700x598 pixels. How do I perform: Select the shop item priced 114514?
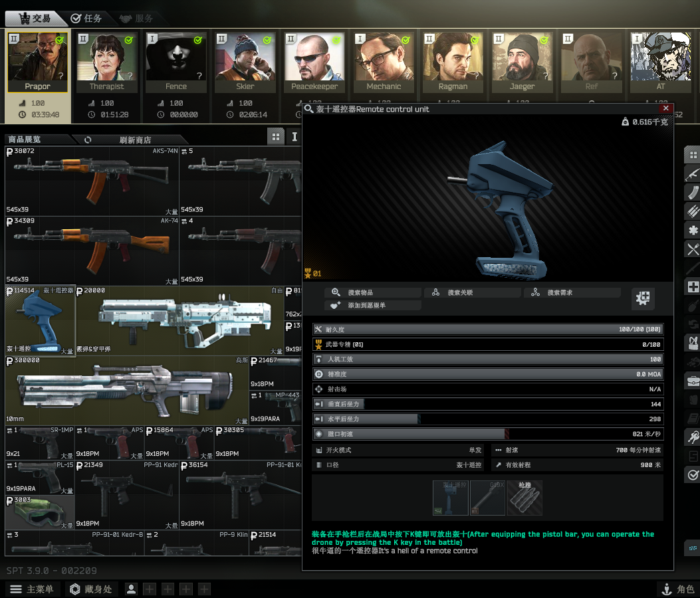coord(40,321)
